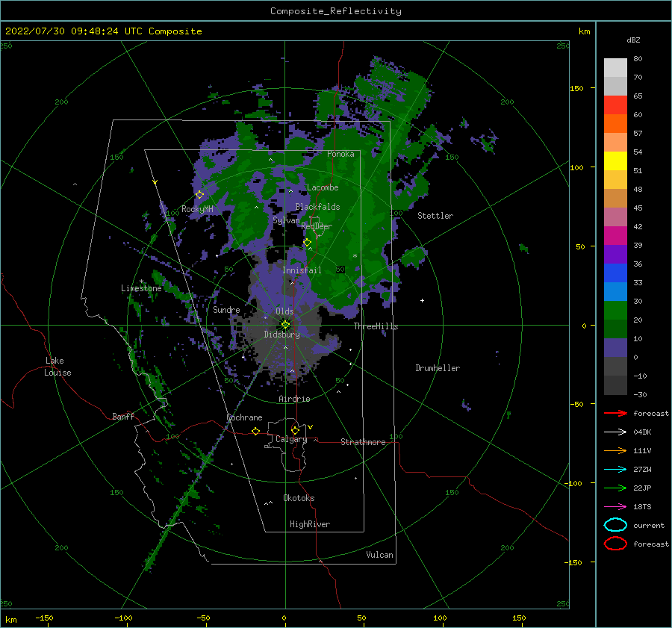Click the ThreeHills label
This screenshot has width=672, height=628.
click(376, 326)
